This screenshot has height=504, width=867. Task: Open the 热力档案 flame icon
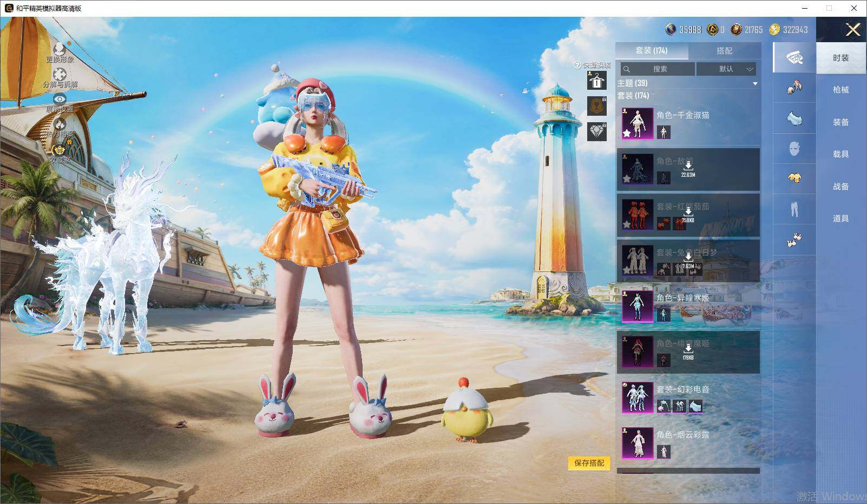coord(60,124)
